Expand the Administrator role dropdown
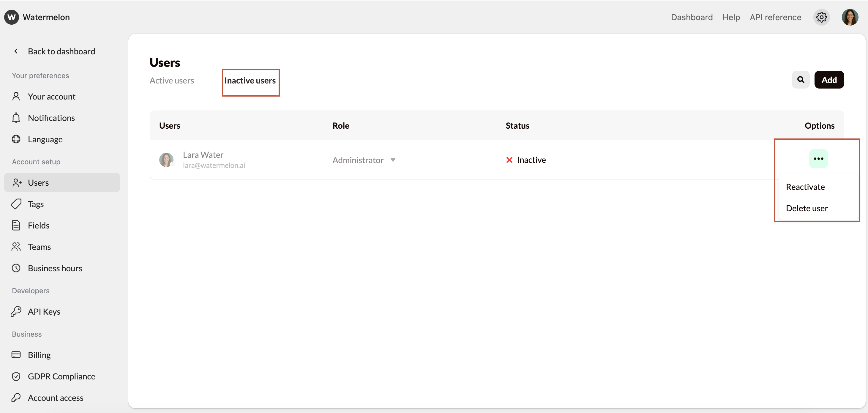This screenshot has width=868, height=413. point(393,160)
